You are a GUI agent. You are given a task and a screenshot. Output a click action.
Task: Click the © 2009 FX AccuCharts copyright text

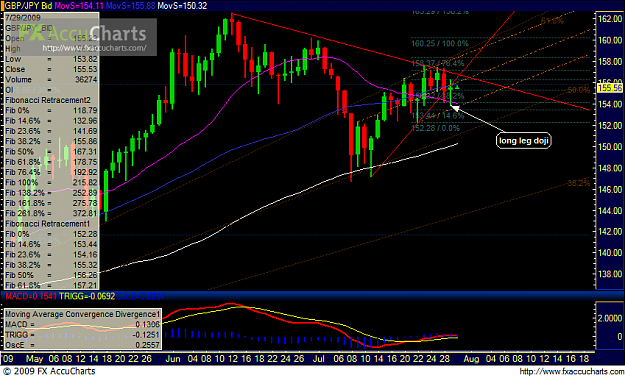[x=49, y=371]
